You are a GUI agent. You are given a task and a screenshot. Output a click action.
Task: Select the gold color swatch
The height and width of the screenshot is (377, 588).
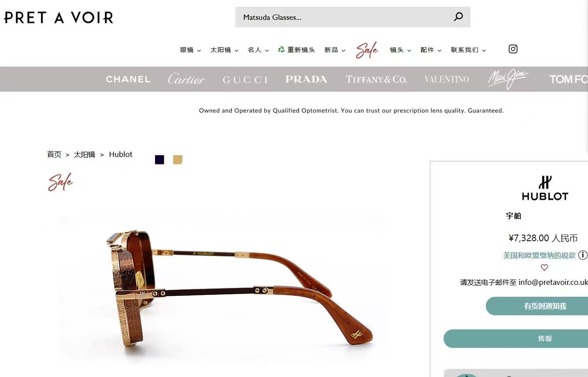tap(178, 160)
